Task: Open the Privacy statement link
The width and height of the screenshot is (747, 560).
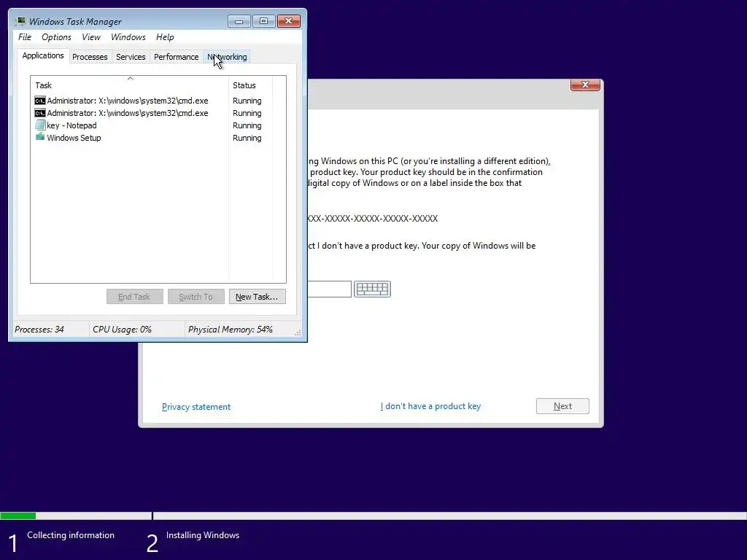Action: (x=196, y=407)
